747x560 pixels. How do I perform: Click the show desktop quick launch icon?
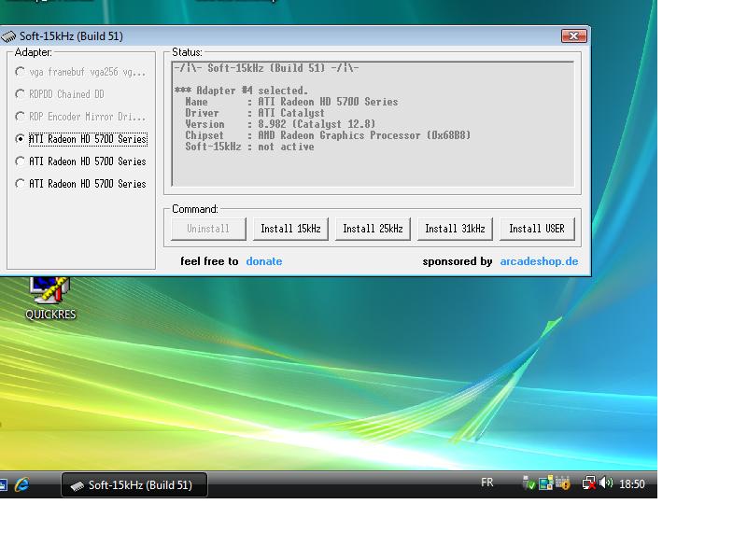click(x=3, y=484)
